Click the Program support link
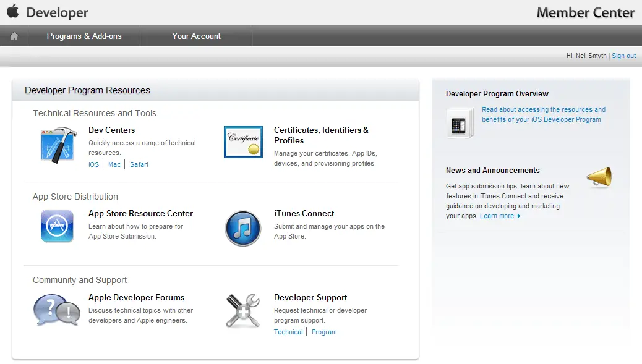The width and height of the screenshot is (642, 364). tap(324, 332)
